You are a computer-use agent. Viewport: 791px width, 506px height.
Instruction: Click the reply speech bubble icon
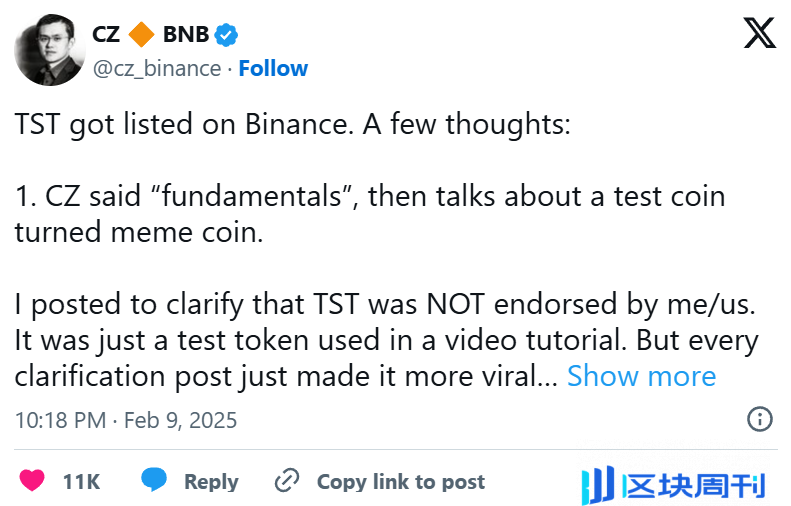pyautogui.click(x=154, y=481)
